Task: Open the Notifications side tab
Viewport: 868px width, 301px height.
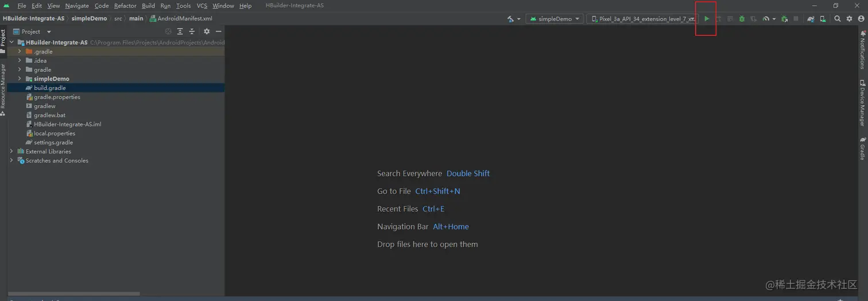Action: coord(862,50)
